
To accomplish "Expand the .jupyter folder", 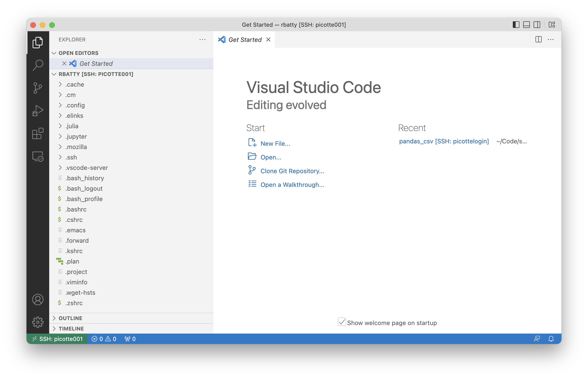I will 131,136.
